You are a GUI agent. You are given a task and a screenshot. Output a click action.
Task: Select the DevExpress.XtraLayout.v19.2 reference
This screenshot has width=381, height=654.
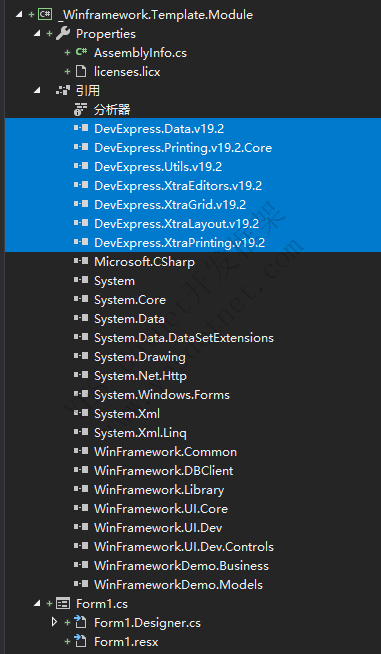click(x=176, y=224)
